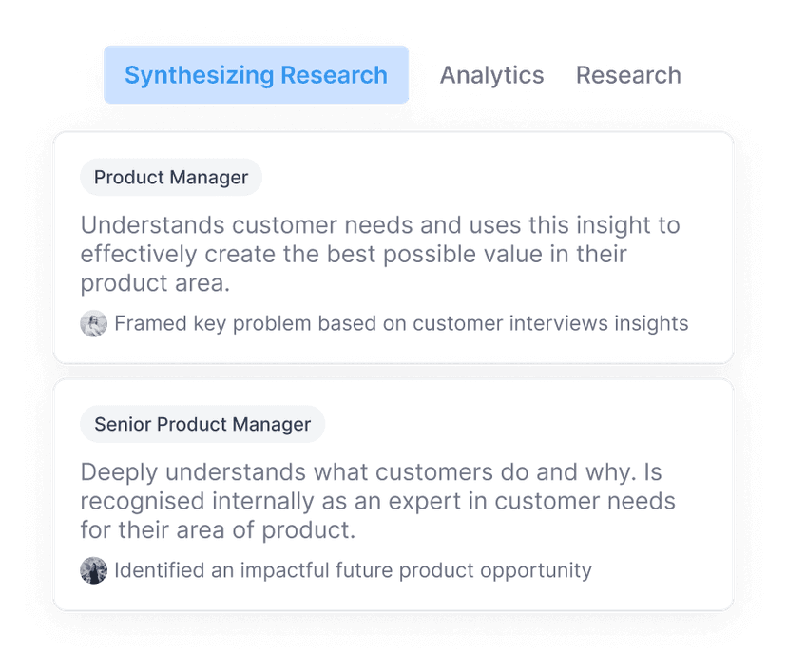787x672 pixels.
Task: Switch to the Analytics tab
Action: coord(491,75)
